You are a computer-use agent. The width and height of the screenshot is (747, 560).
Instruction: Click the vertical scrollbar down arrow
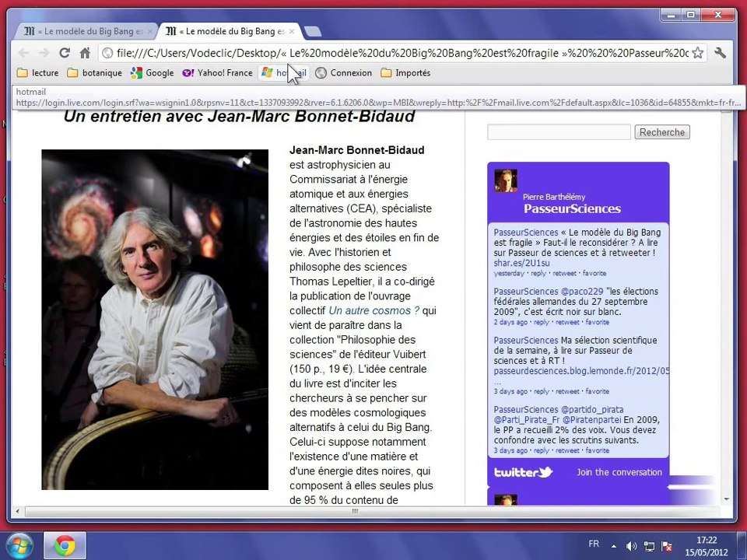point(727,499)
